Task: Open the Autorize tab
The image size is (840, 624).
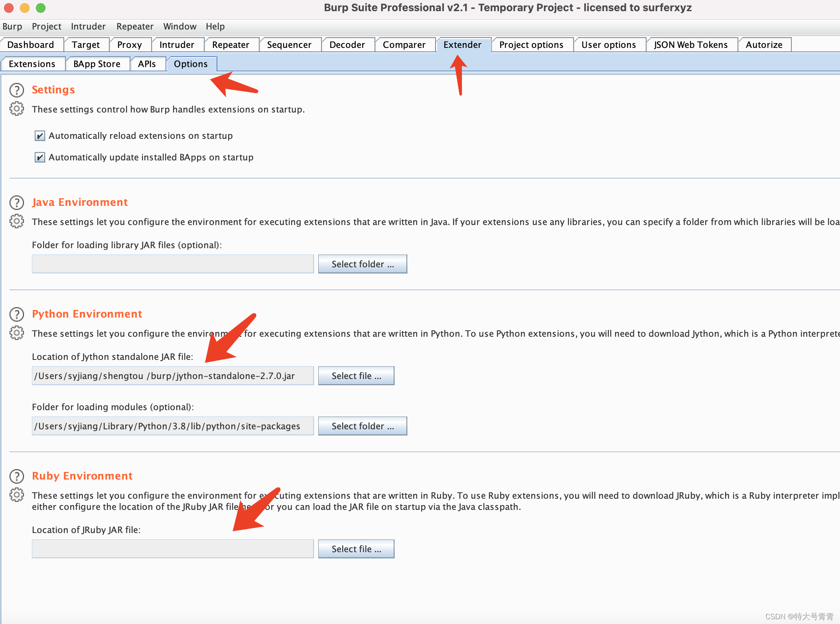Action: pos(765,45)
